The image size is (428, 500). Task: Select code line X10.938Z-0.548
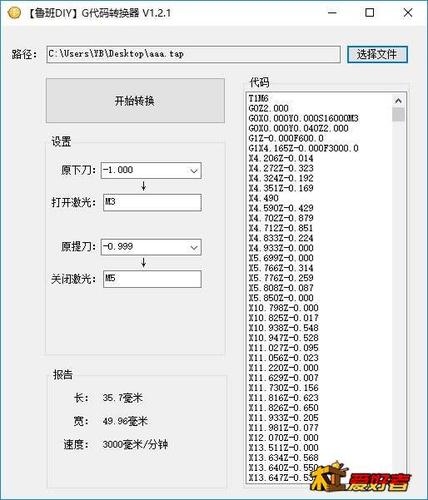coord(283,328)
